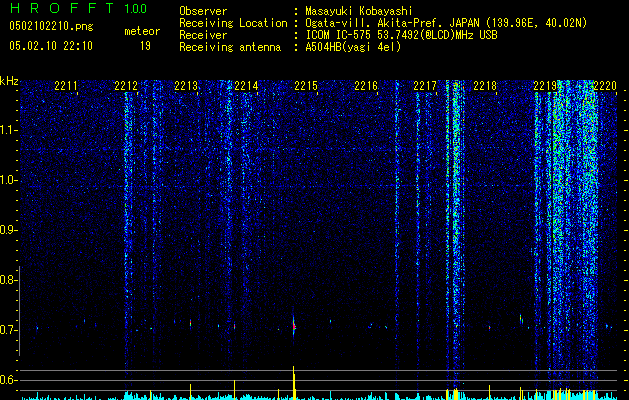Screen dimensions: 629x400
Task: Click the 1.0 kHz axis label
Action: (x=8, y=180)
